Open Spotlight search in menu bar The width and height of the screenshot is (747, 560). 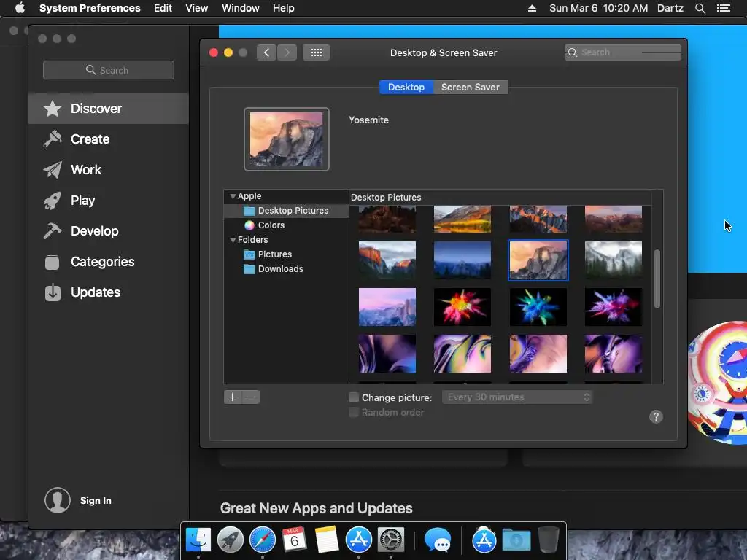coord(700,8)
